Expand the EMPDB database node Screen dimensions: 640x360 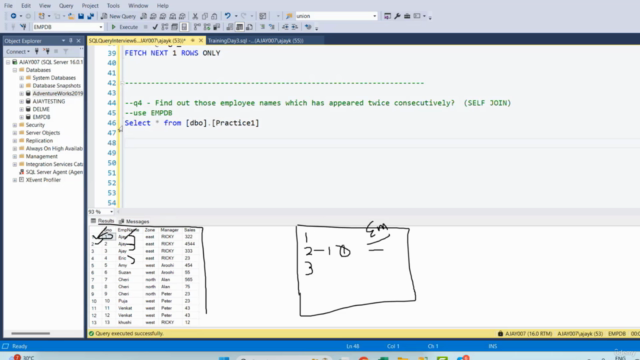22,117
